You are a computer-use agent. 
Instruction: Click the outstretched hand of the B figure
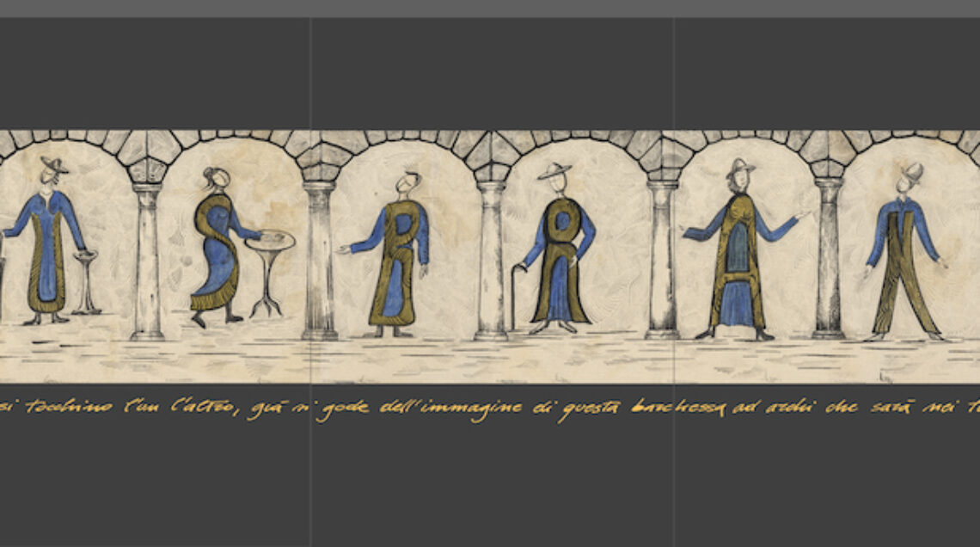344,250
